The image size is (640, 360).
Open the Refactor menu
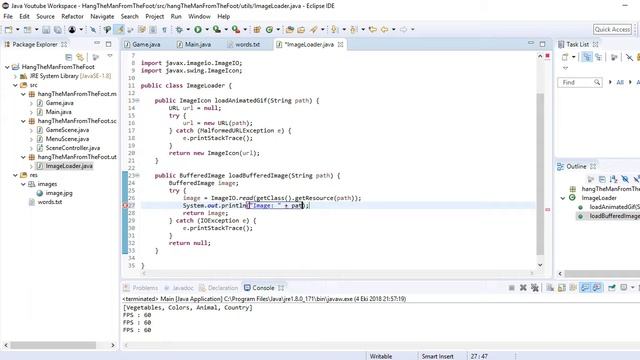[72, 16]
